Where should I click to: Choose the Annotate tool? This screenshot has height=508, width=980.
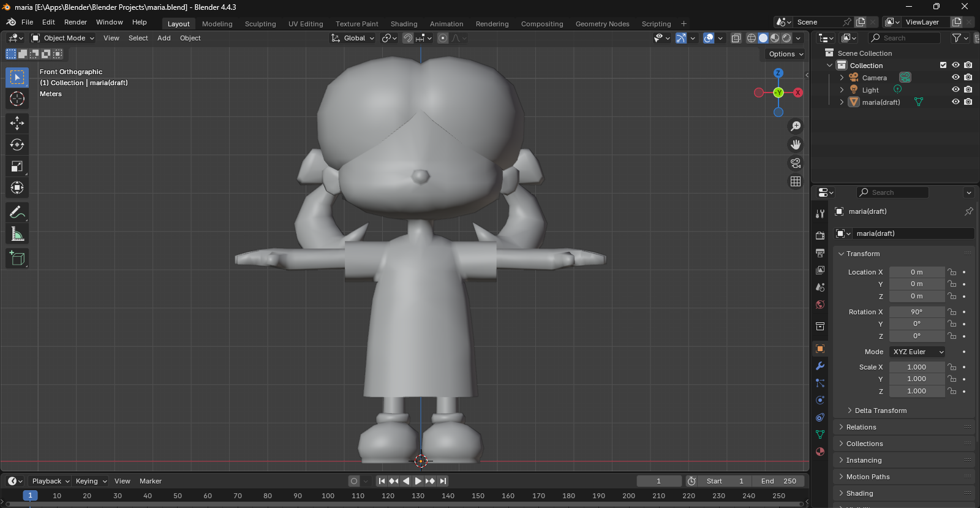coord(17,213)
